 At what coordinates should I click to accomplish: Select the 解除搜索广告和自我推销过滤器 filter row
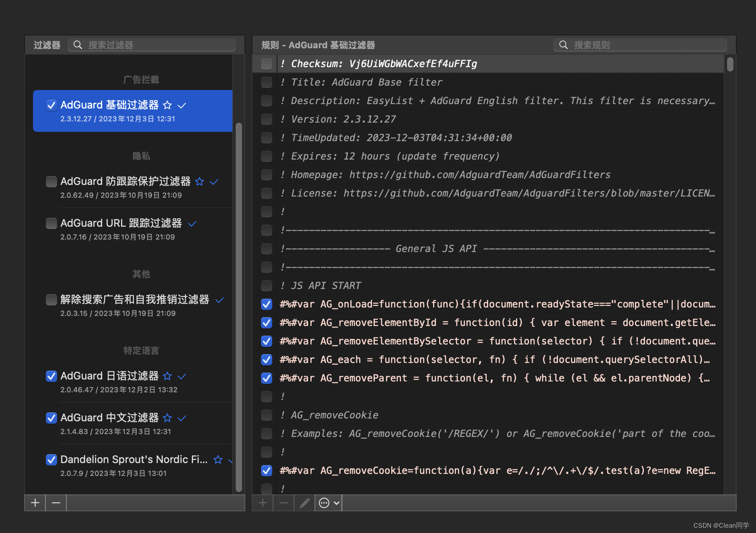point(133,305)
